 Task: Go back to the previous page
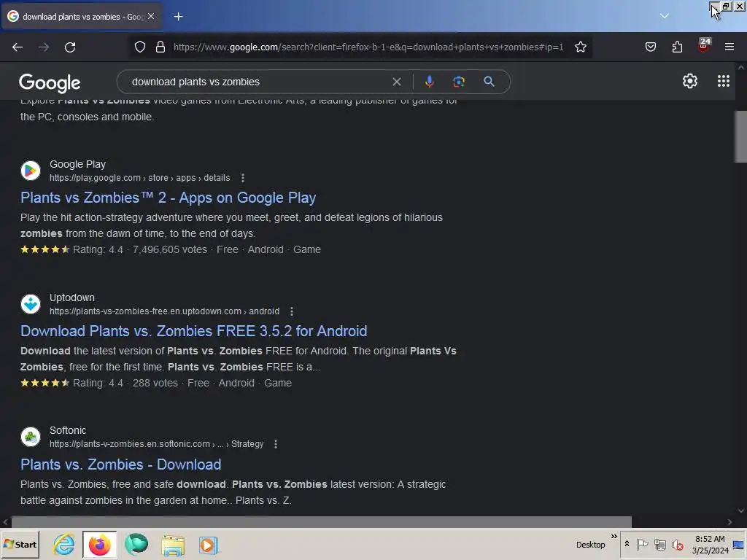tap(18, 47)
